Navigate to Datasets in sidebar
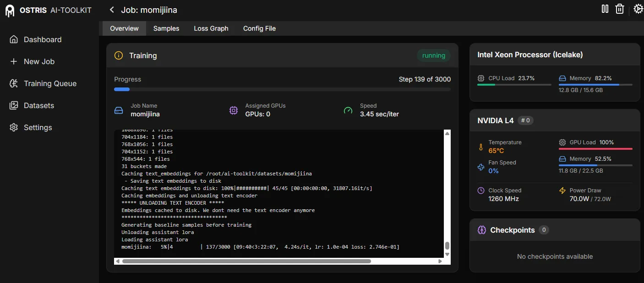The height and width of the screenshot is (283, 644). click(x=38, y=105)
